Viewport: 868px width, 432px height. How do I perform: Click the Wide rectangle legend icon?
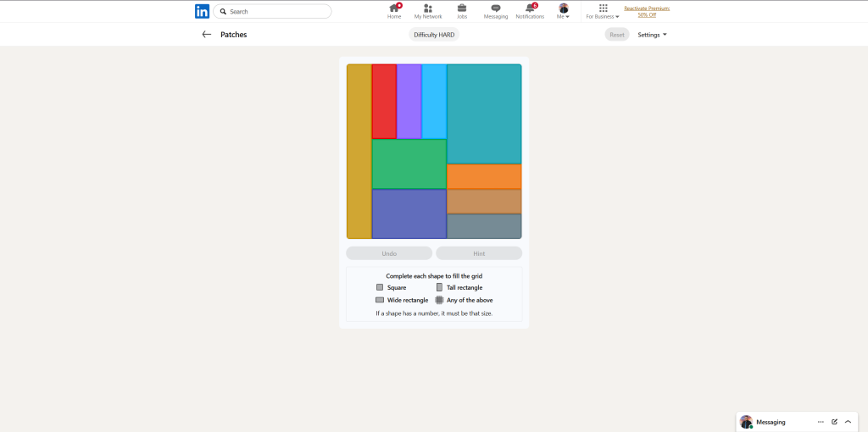point(380,300)
